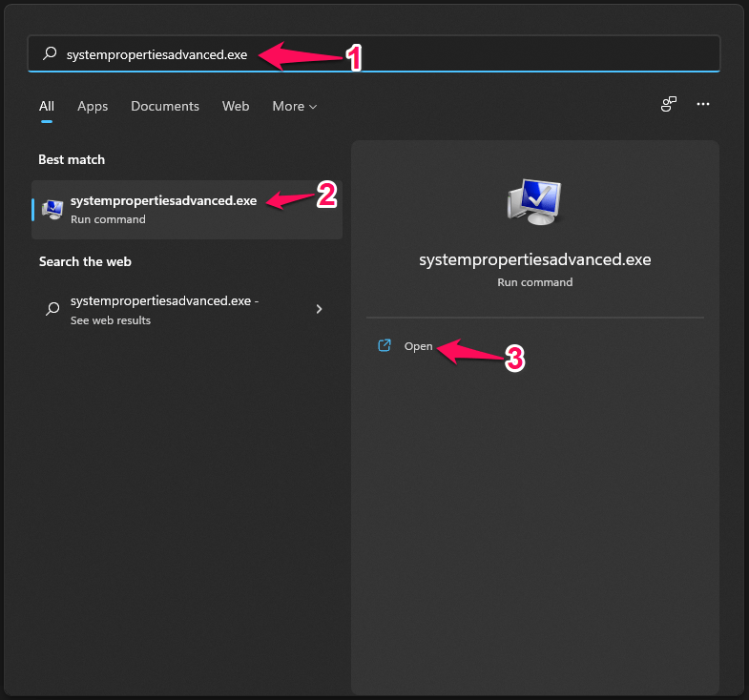Switch to the Apps filter tab

(93, 106)
